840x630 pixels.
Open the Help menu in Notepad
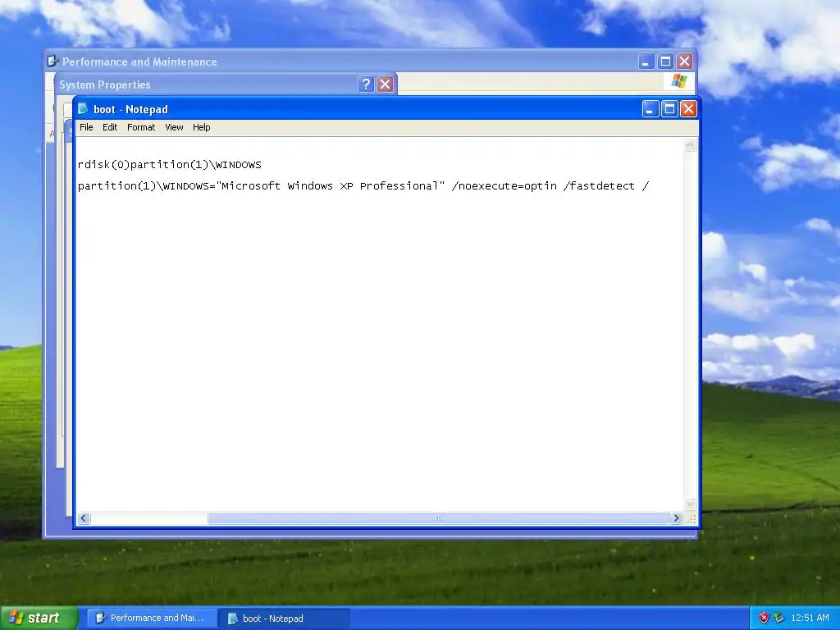click(202, 127)
